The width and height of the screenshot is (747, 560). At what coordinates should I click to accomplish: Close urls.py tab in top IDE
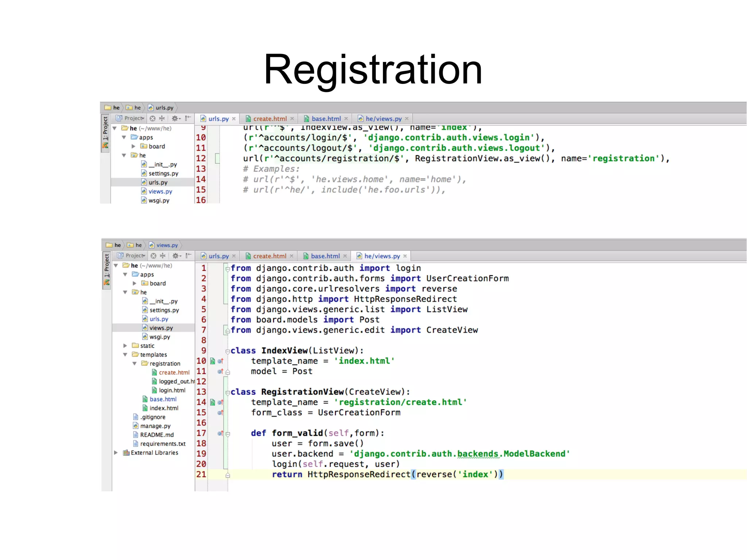[x=234, y=119]
